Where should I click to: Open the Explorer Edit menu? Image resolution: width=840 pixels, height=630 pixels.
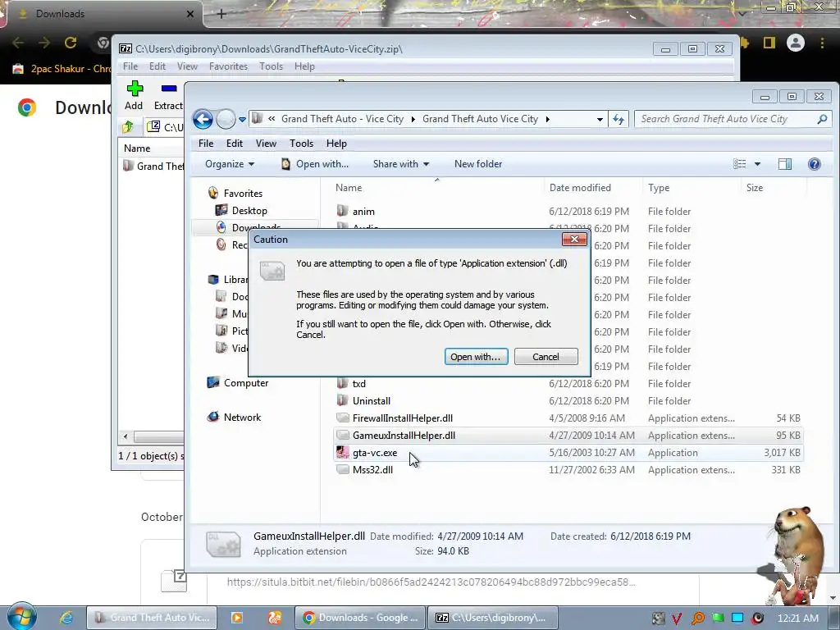click(x=234, y=144)
